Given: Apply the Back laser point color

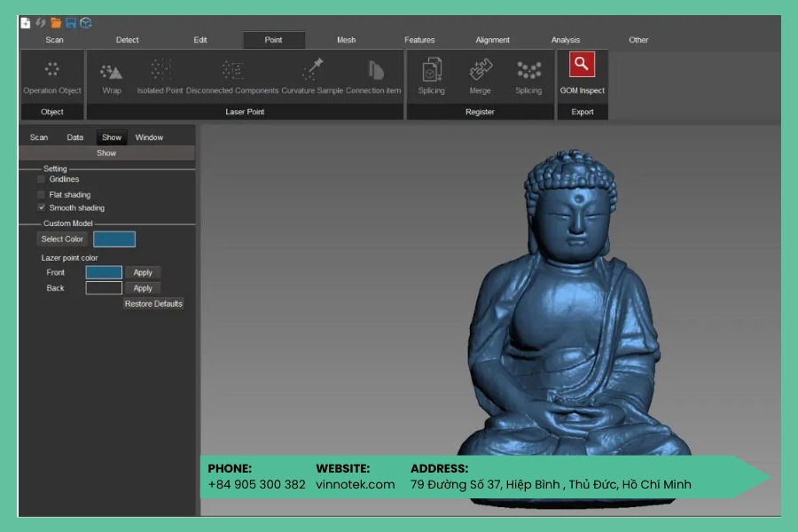Looking at the screenshot, I should tap(143, 288).
